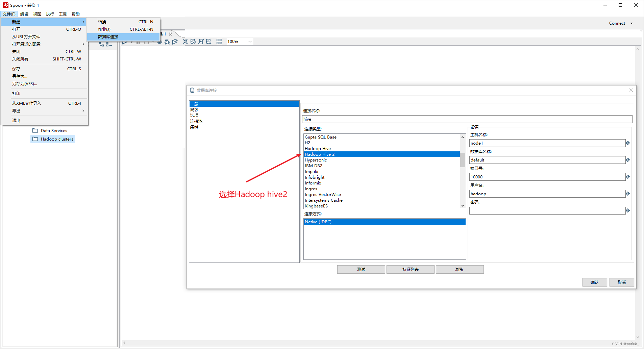Expand the 新建 submenu arrow
This screenshot has height=349, width=644.
[83, 22]
